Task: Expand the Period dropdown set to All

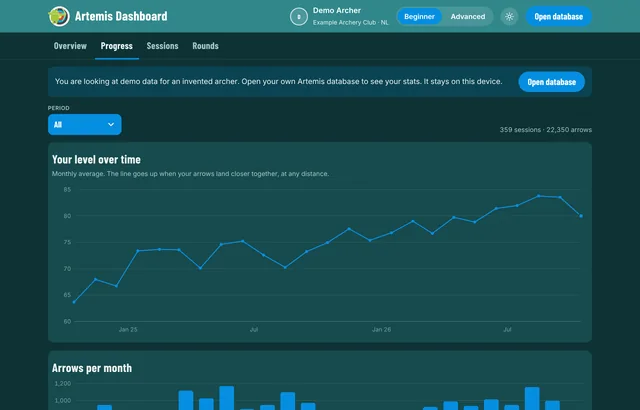Action: coord(84,124)
